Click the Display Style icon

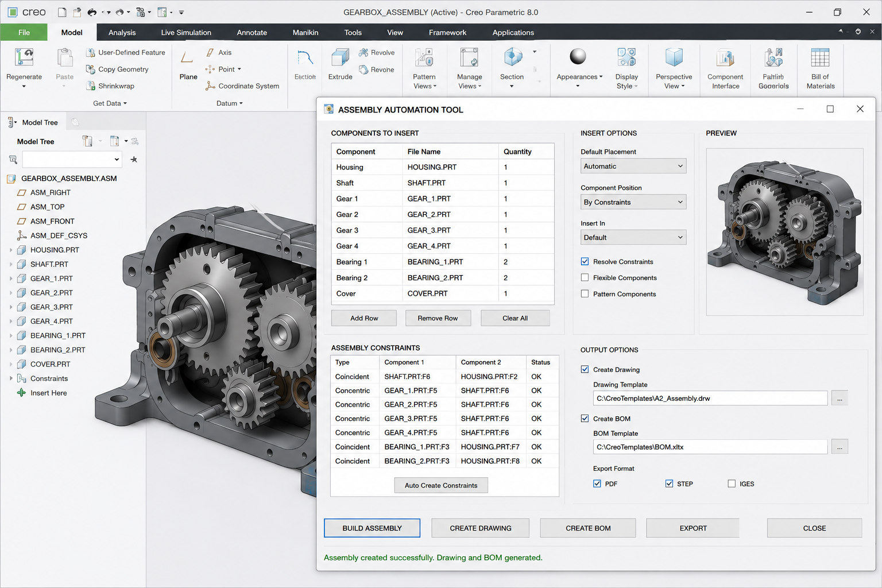pos(626,57)
